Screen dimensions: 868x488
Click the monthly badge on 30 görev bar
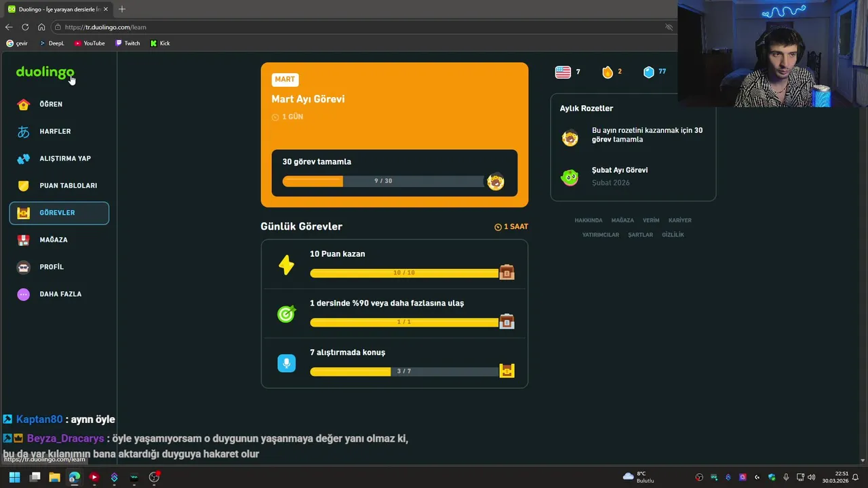(x=496, y=181)
